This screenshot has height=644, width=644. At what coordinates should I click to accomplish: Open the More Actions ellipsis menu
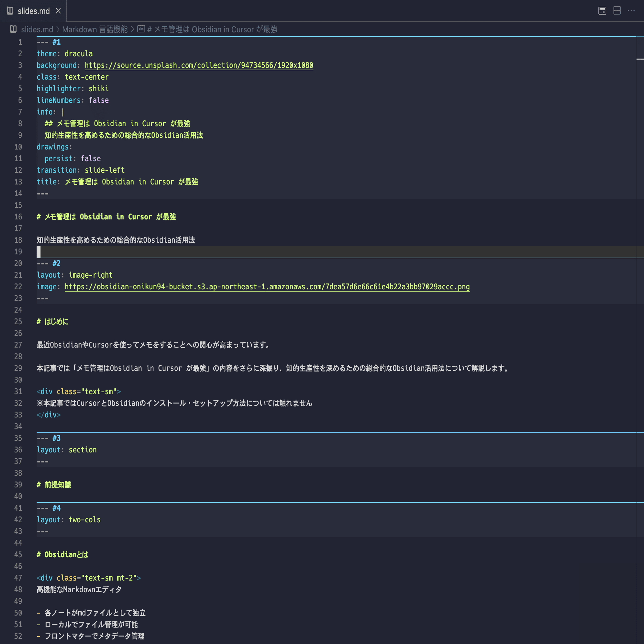(631, 11)
